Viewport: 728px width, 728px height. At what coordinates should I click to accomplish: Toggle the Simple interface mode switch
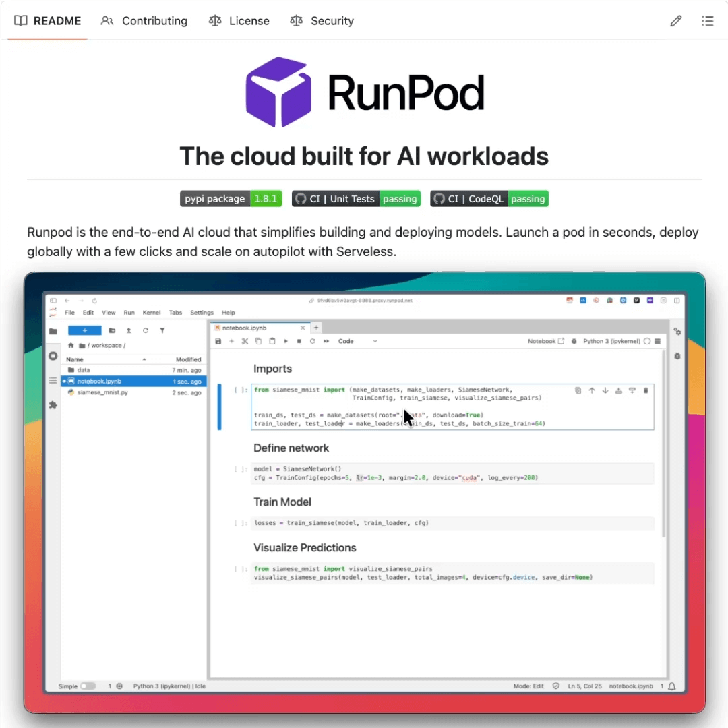[x=87, y=686]
